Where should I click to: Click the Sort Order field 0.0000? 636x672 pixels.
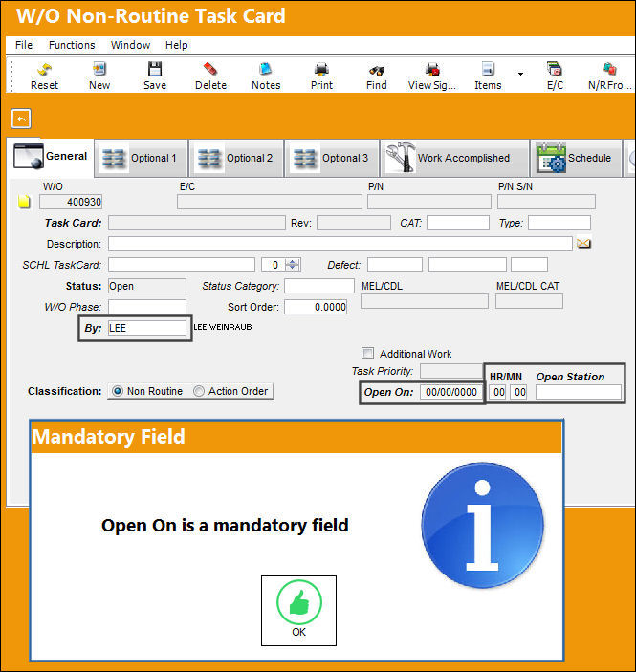click(316, 307)
